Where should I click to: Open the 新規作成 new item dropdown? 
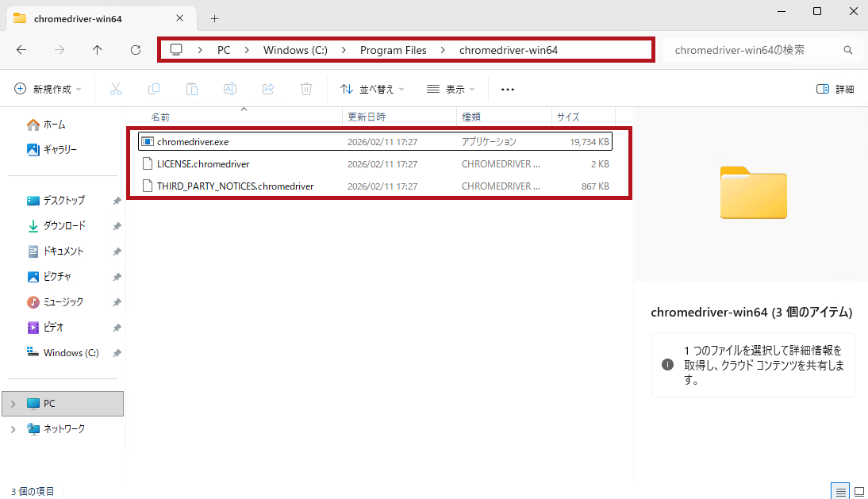point(48,89)
